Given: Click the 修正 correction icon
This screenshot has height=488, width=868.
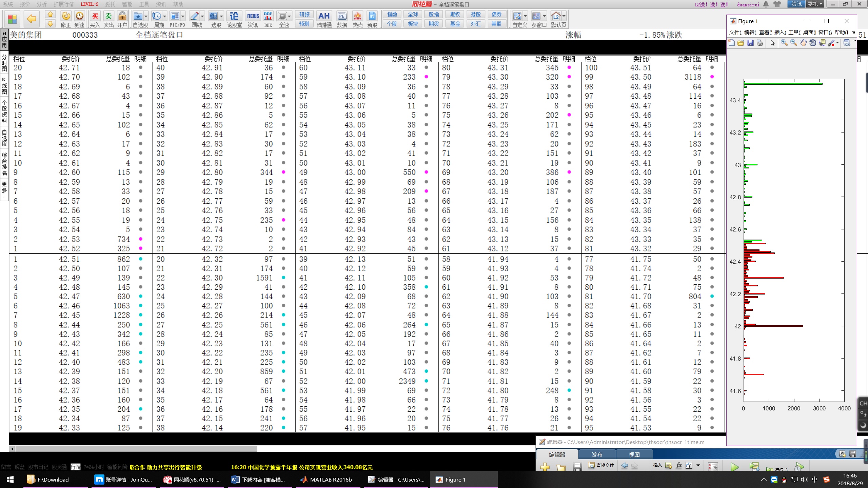Looking at the screenshot, I should pyautogui.click(x=66, y=16).
